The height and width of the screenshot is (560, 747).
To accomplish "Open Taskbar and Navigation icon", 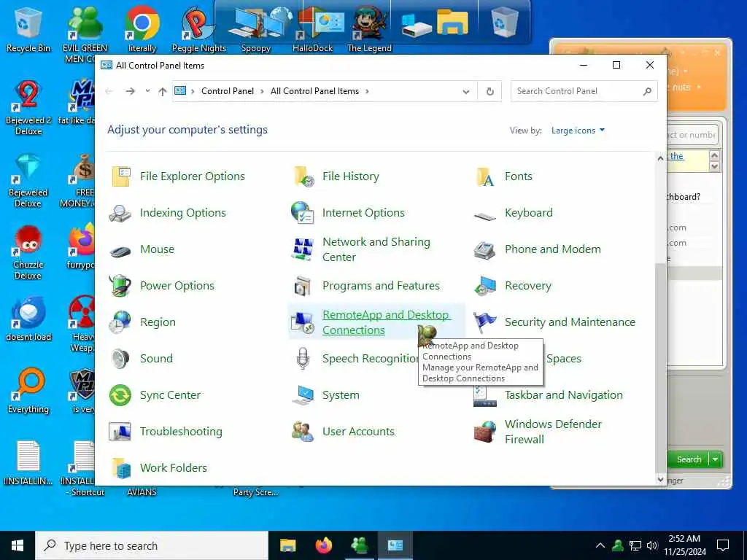I will (x=485, y=395).
